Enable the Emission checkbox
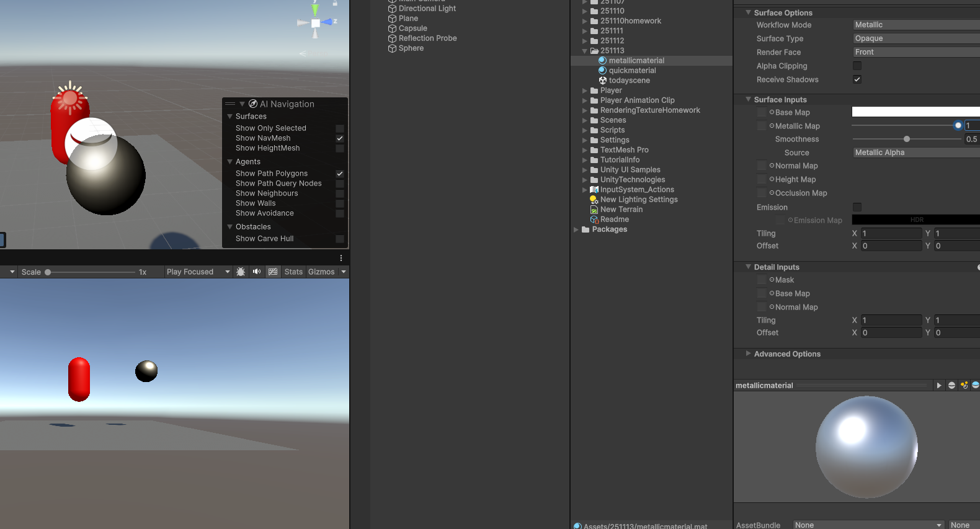Viewport: 980px width, 529px height. click(x=857, y=207)
